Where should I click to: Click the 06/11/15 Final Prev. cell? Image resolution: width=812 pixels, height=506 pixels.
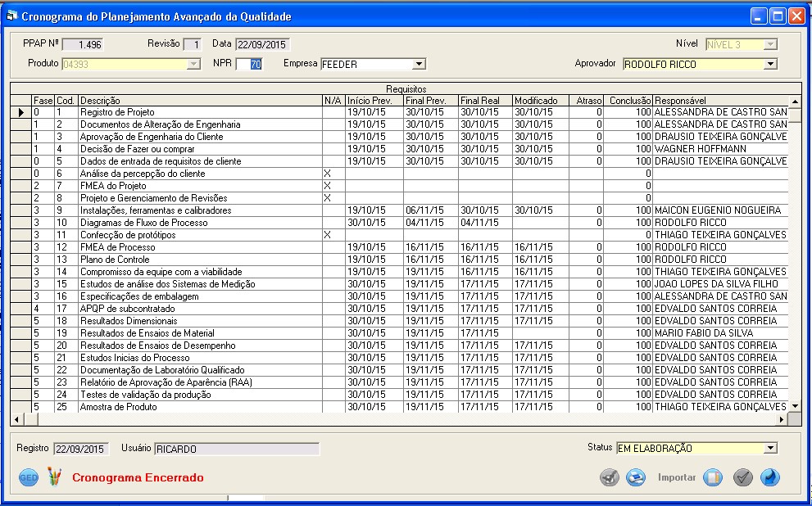pos(431,210)
